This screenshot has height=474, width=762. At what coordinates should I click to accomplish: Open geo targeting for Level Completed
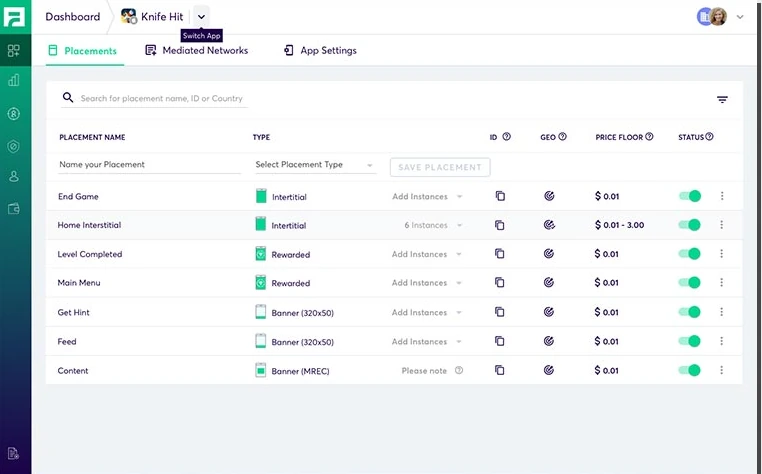549,253
